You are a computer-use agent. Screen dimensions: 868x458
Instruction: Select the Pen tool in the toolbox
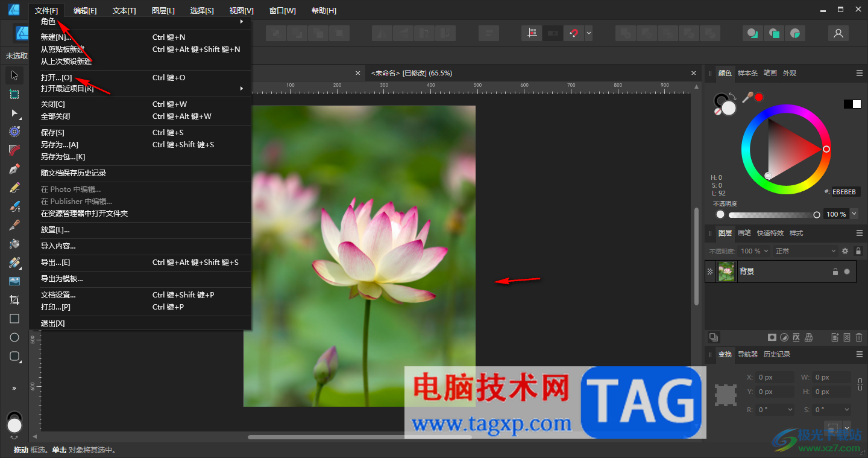click(14, 169)
